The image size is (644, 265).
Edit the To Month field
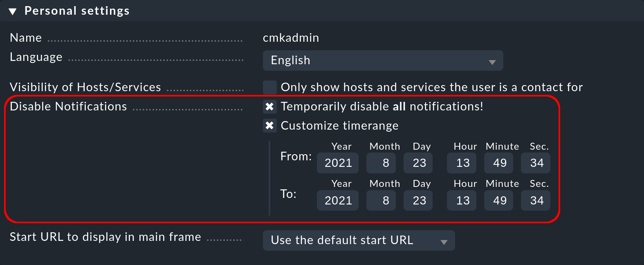coord(381,200)
